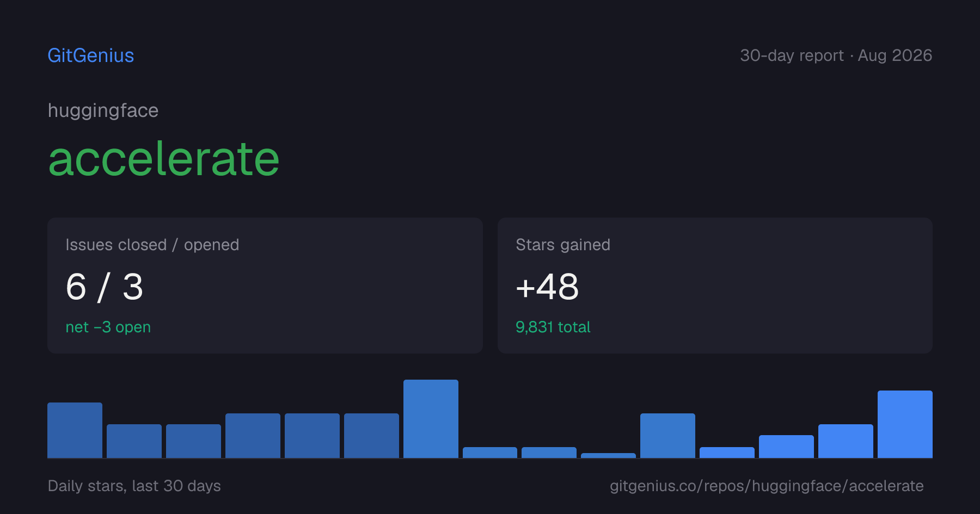This screenshot has height=514, width=980.
Task: Open the huggingface organization name
Action: click(103, 110)
